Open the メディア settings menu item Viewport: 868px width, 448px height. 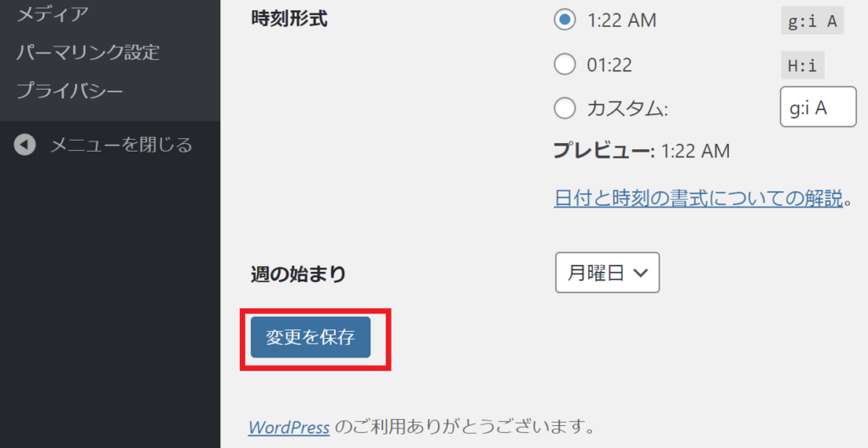pos(52,14)
